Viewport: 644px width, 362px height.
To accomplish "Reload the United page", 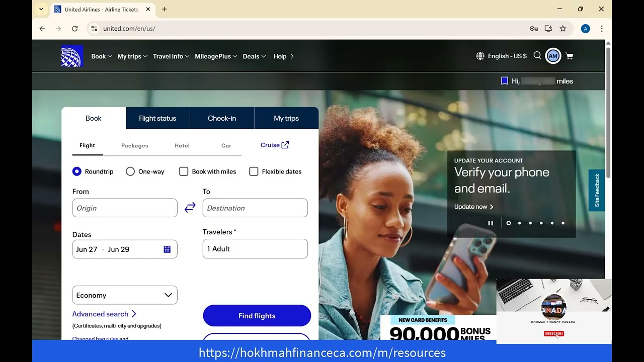I will point(75,29).
